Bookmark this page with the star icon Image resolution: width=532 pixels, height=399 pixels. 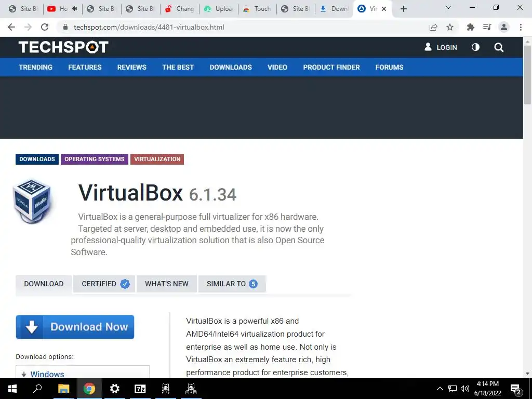[450, 27]
